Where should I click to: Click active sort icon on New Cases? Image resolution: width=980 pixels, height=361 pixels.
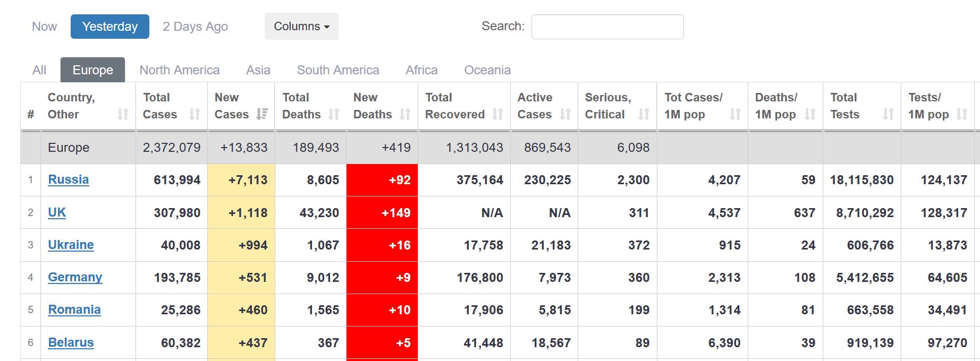(x=261, y=114)
